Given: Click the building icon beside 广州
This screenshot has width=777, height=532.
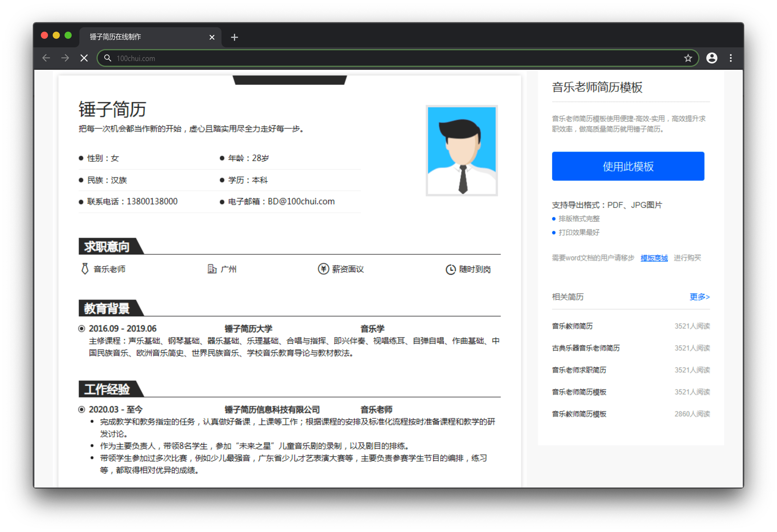Looking at the screenshot, I should (x=212, y=269).
